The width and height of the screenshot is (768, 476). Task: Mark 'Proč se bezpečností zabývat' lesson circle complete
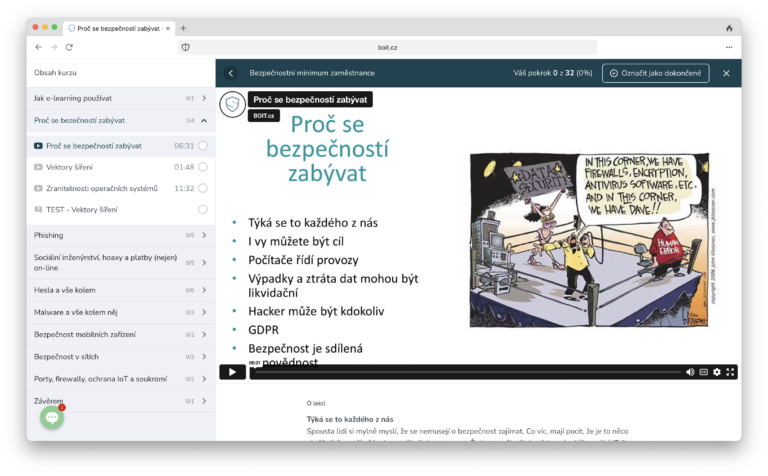[x=203, y=145]
